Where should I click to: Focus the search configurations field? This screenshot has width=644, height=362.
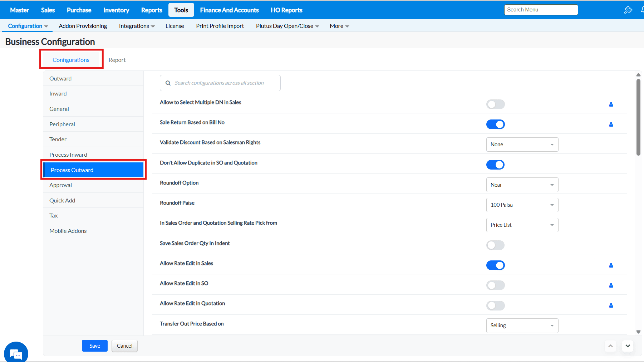coord(220,83)
